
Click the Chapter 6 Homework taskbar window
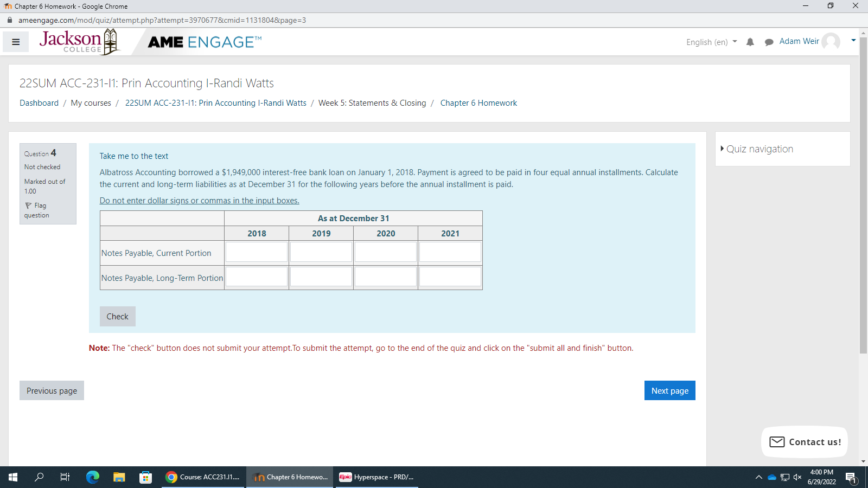(290, 477)
